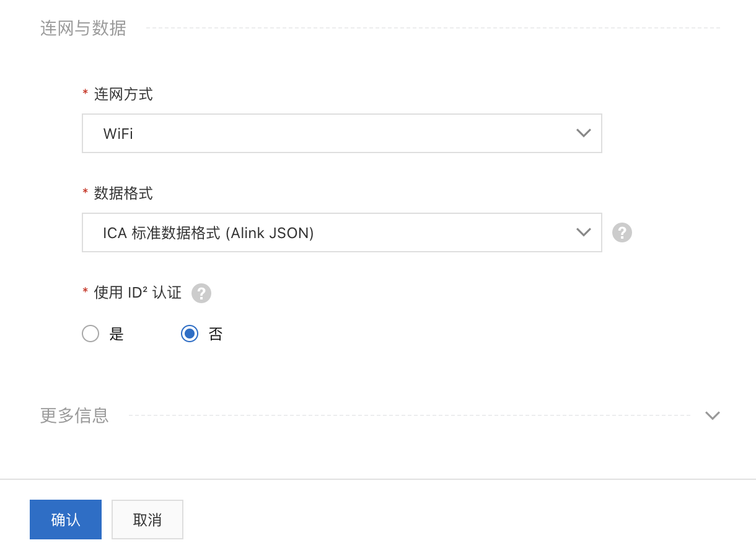Screen dimensions: 756x553
Task: Click the chevron arrow in 连网方式 dropdown
Action: [x=584, y=133]
